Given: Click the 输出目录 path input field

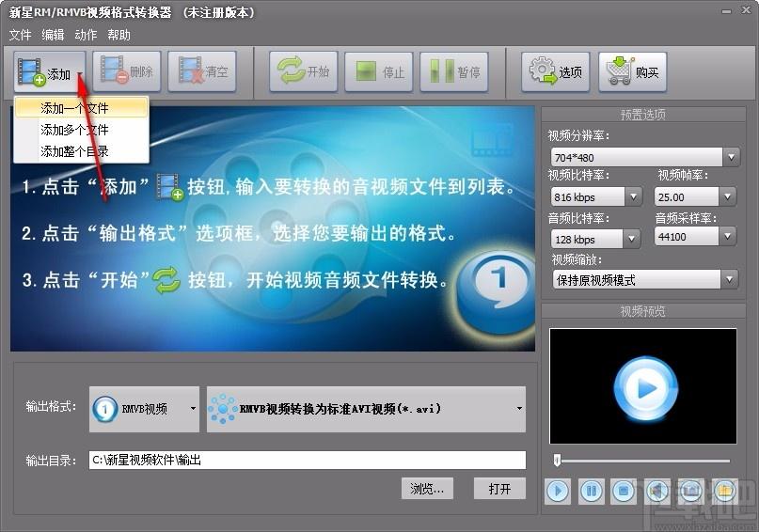Looking at the screenshot, I should 308,460.
